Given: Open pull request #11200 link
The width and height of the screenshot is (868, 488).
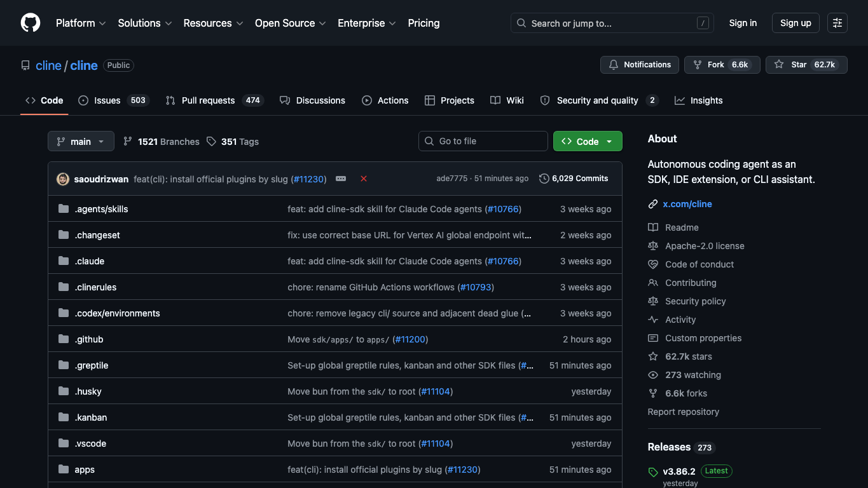Looking at the screenshot, I should point(410,339).
